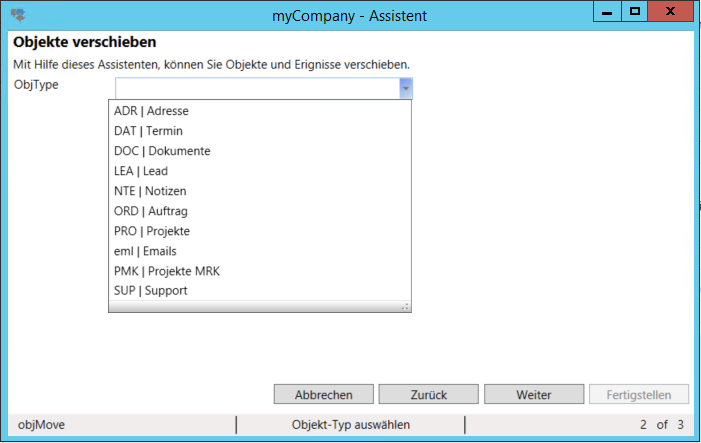
Task: Collapse the ObjType dropdown arrow
Action: pyautogui.click(x=405, y=89)
